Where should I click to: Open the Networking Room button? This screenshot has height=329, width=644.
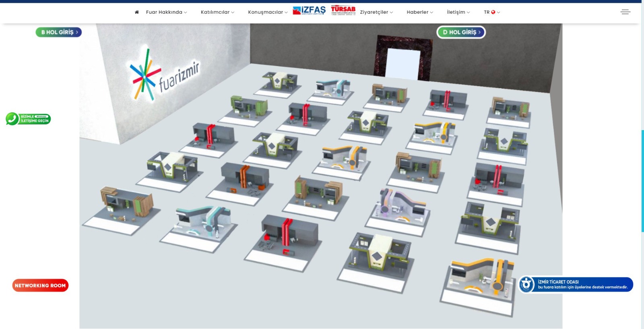(x=40, y=286)
